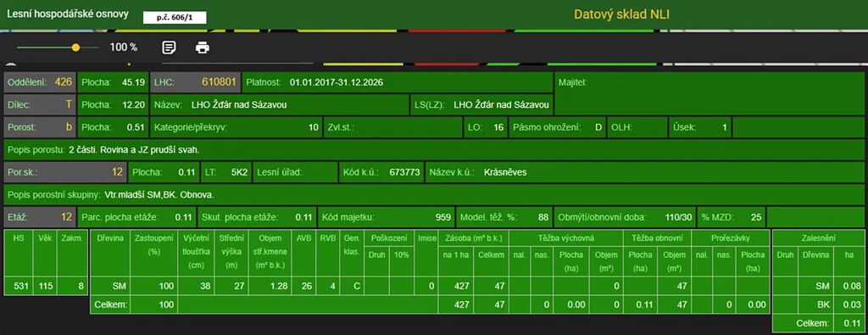Adjust the zoom slider handle
The width and height of the screenshot is (868, 335).
pos(75,47)
